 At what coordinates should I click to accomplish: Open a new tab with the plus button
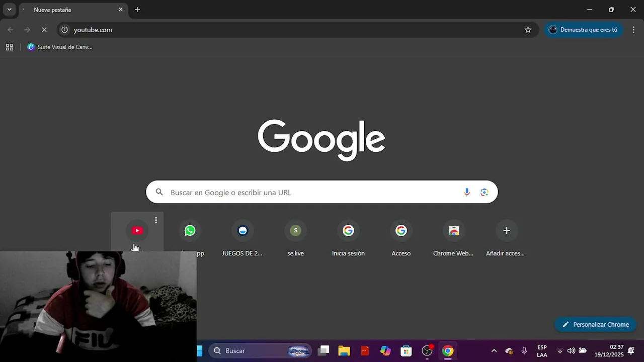[x=137, y=10]
